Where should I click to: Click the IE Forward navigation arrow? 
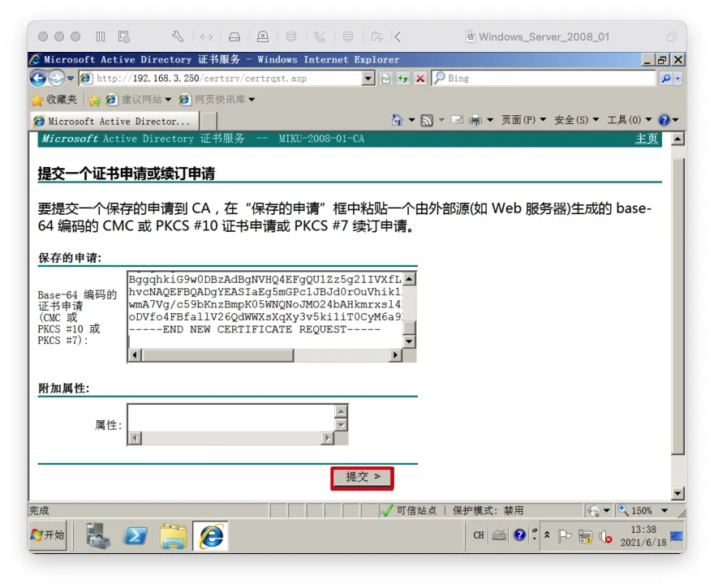pos(57,79)
